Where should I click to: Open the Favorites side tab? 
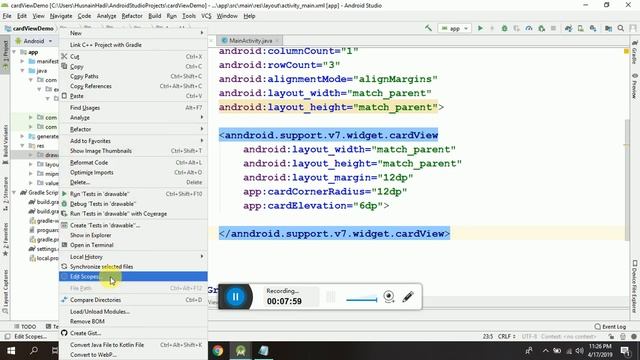[5, 239]
